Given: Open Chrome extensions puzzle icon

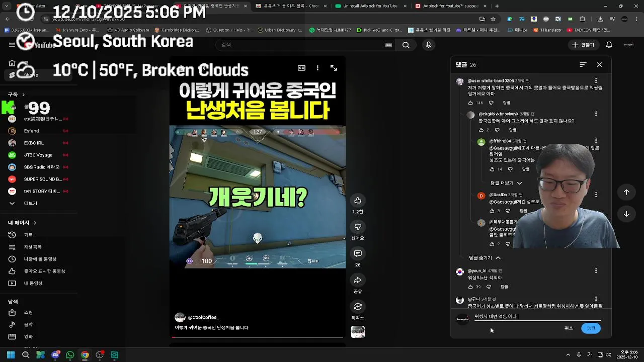Looking at the screenshot, I should point(583,19).
